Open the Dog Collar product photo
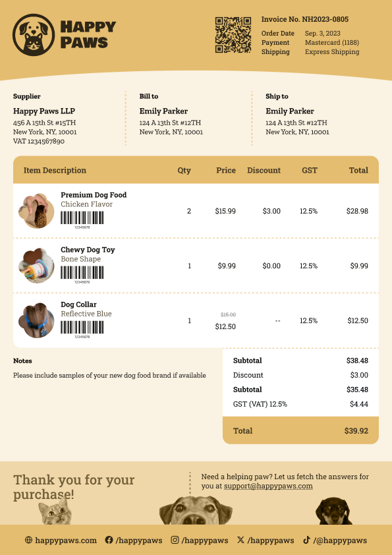Image resolution: width=392 pixels, height=555 pixels. point(36,320)
